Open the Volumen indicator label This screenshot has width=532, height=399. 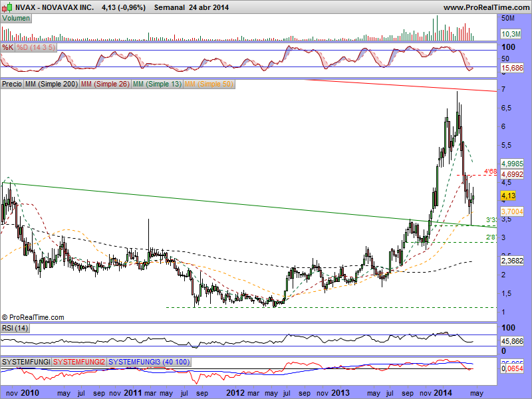tap(16, 19)
